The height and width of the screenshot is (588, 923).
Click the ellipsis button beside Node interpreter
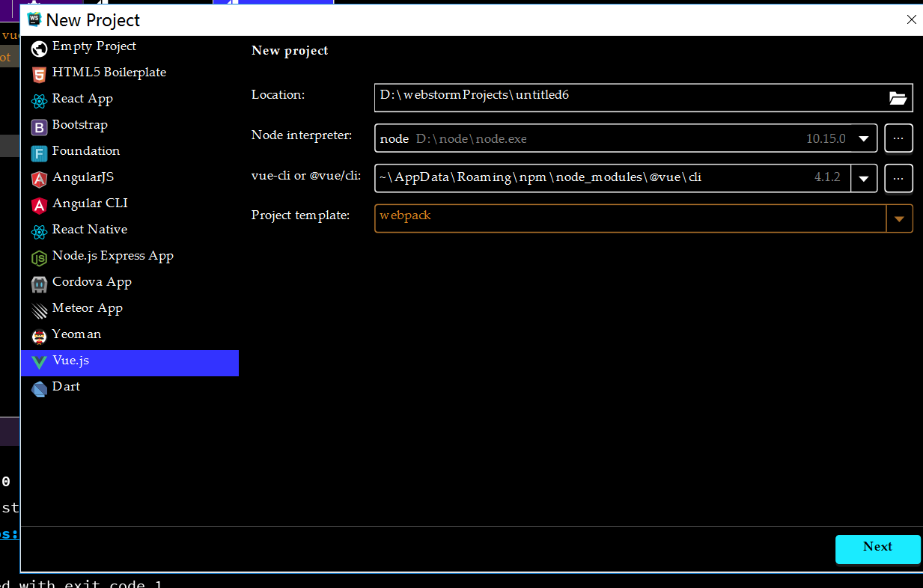pos(899,138)
